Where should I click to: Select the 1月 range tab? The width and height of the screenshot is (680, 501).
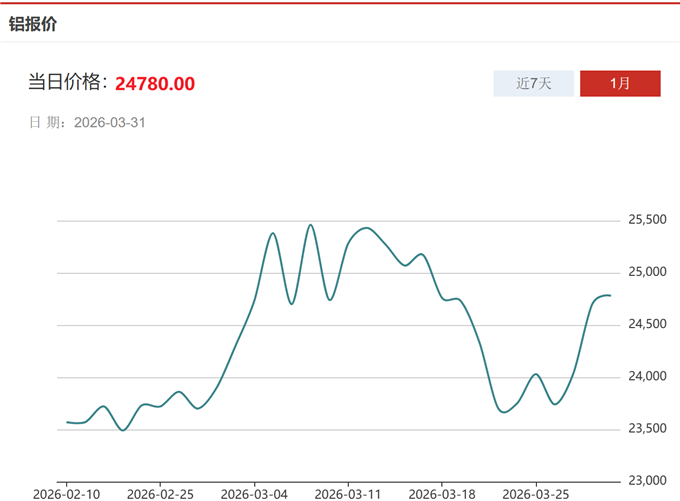620,84
